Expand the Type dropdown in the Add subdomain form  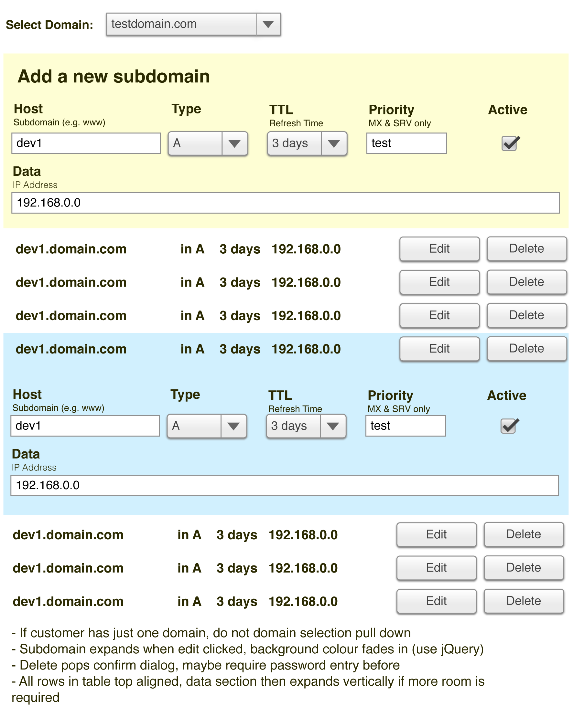click(208, 143)
